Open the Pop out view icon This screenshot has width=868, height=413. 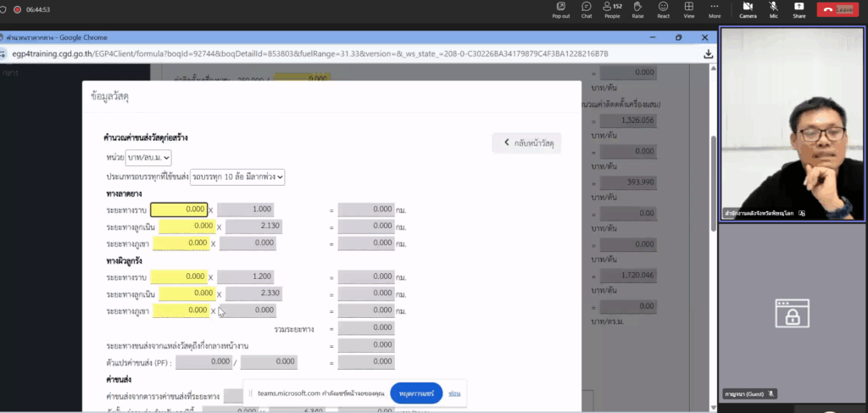560,8
